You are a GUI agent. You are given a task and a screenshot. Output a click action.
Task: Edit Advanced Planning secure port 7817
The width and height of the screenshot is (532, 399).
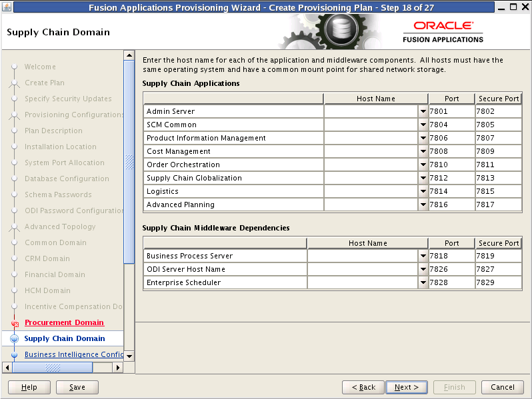tap(498, 204)
